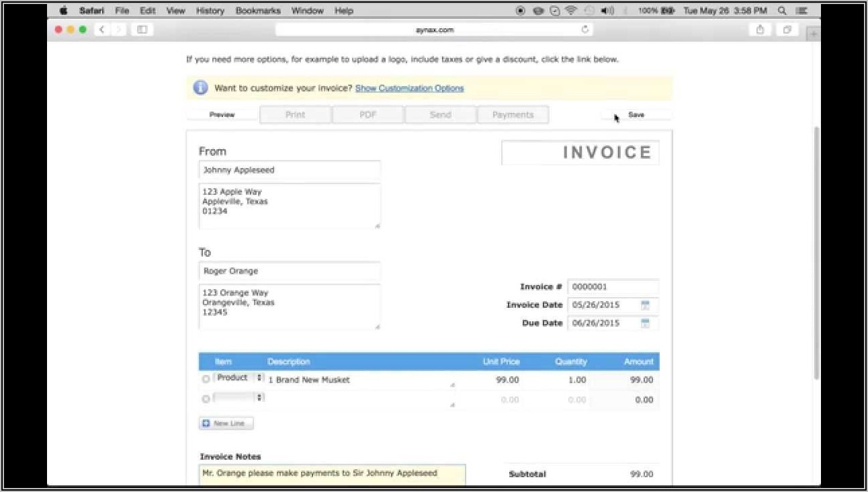Screen dimensions: 868x492
Task: Show the Safari sidebar via its icon
Action: [141, 30]
